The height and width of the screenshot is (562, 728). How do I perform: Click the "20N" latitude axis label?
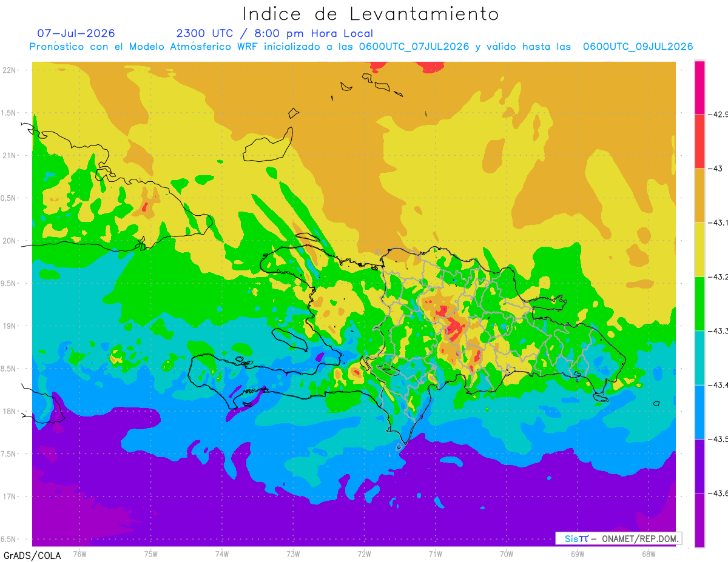pos(10,241)
